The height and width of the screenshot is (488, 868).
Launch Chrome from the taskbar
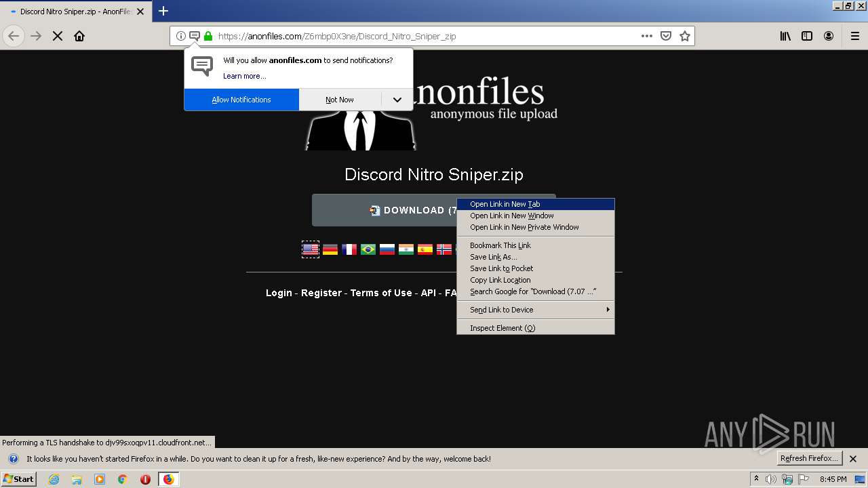(122, 479)
